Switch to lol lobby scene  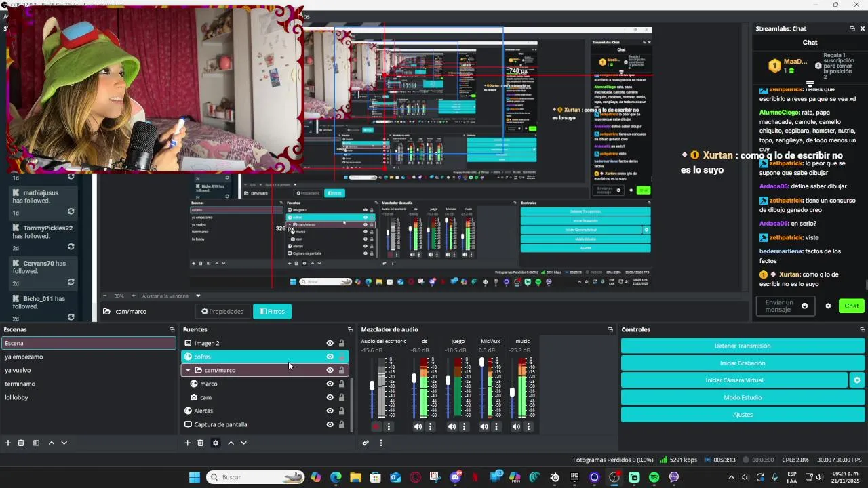click(89, 397)
